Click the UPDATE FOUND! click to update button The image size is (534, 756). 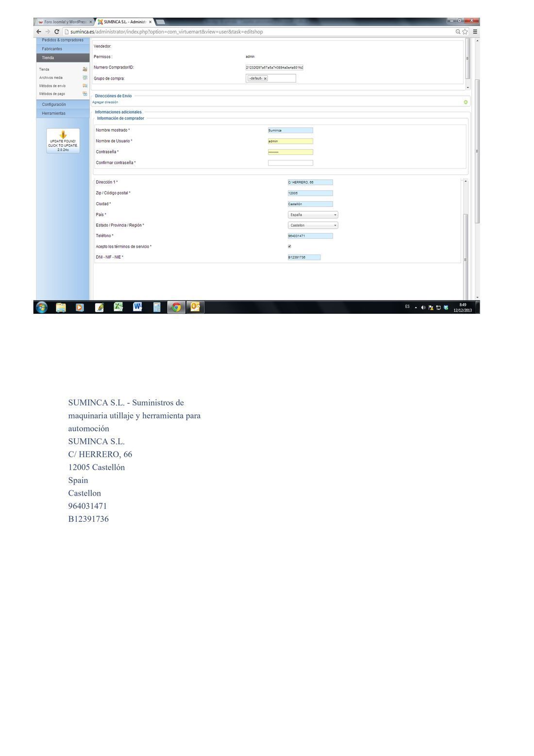63,141
